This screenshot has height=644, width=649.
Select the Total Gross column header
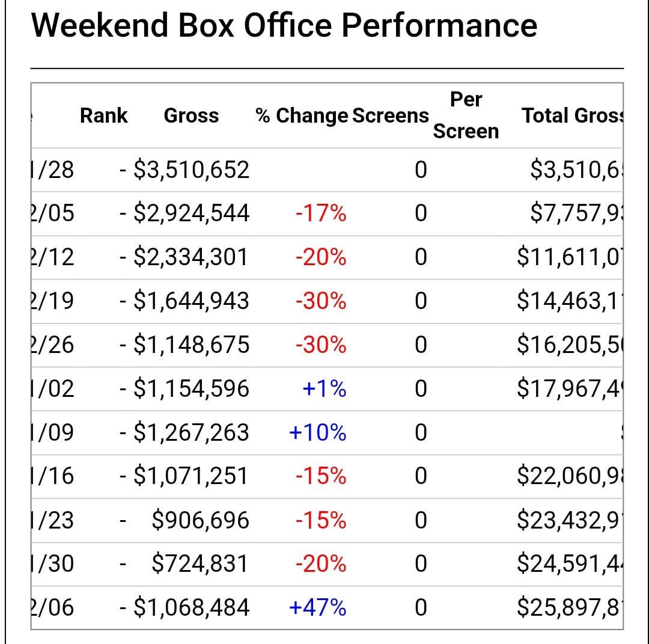tap(572, 115)
